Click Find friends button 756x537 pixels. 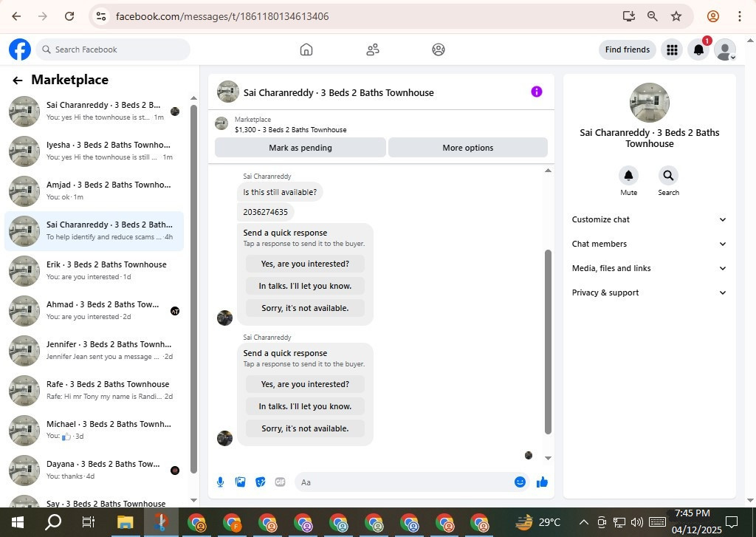click(628, 49)
